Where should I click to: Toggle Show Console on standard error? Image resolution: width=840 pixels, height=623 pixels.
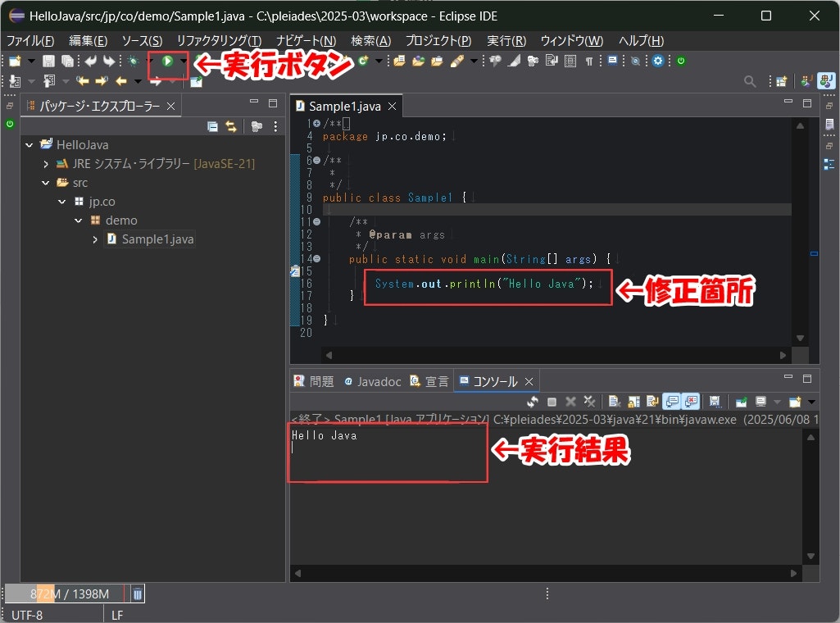(691, 401)
